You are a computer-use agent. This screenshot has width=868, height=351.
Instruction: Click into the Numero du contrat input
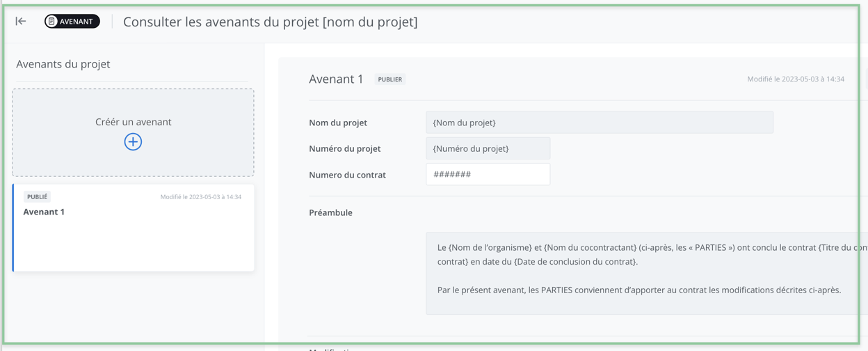pos(488,174)
